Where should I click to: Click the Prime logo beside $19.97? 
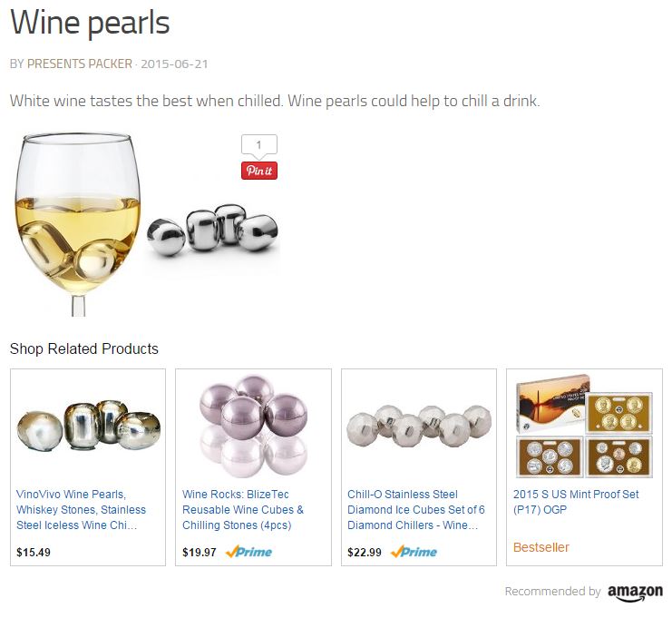click(248, 552)
